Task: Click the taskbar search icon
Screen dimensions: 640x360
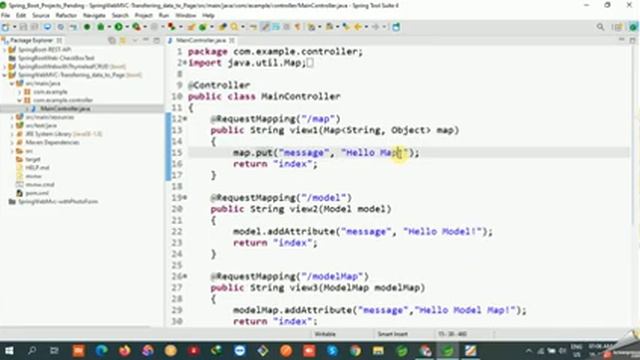Action: tap(31, 351)
